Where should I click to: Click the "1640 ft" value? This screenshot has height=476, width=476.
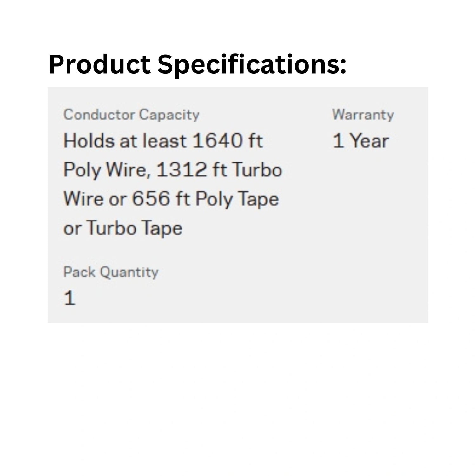point(228,141)
